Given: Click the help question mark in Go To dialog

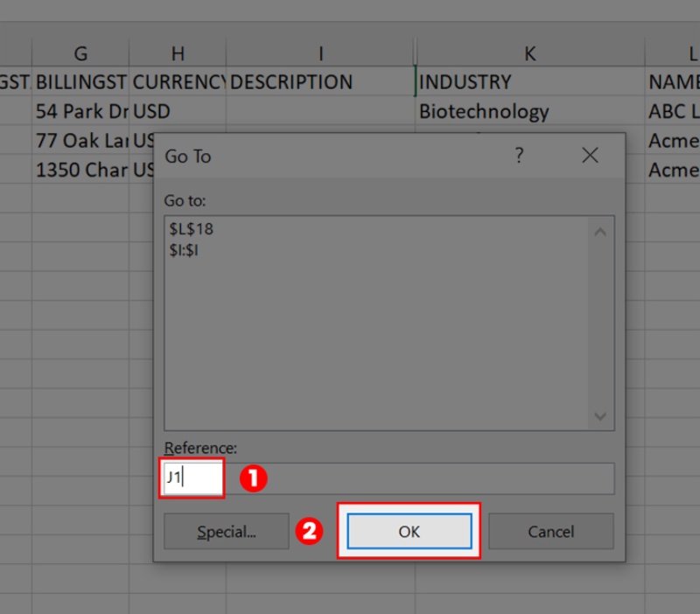Looking at the screenshot, I should click(519, 156).
